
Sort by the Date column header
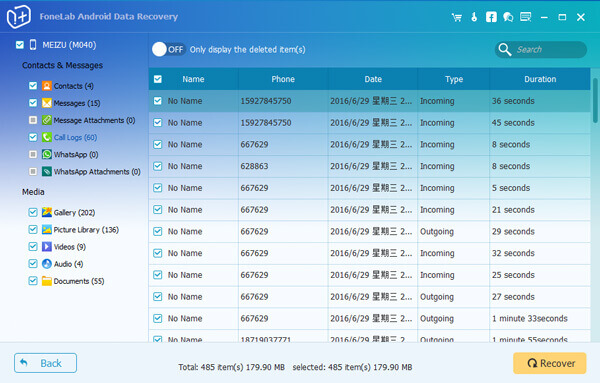tap(373, 79)
